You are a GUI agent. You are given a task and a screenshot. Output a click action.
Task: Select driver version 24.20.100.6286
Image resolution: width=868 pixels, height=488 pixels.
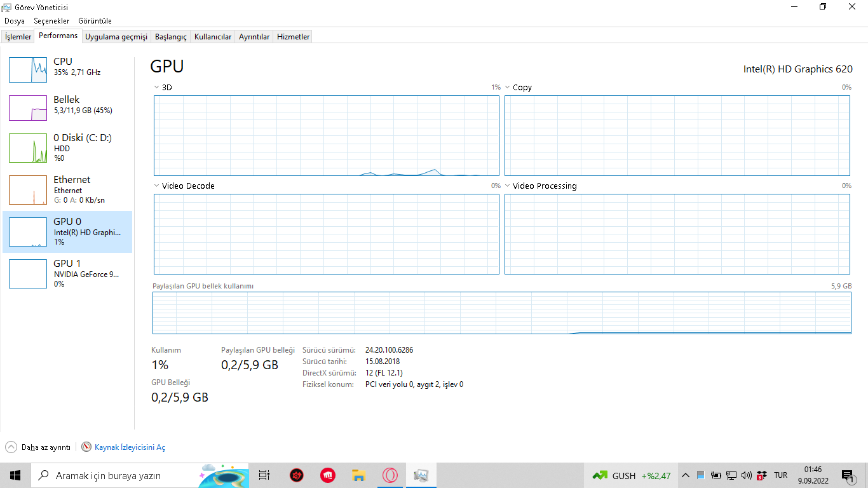pos(390,350)
